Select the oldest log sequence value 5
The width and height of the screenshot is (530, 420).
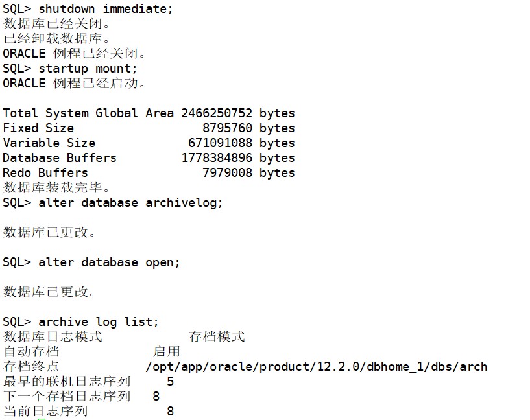tap(170, 382)
